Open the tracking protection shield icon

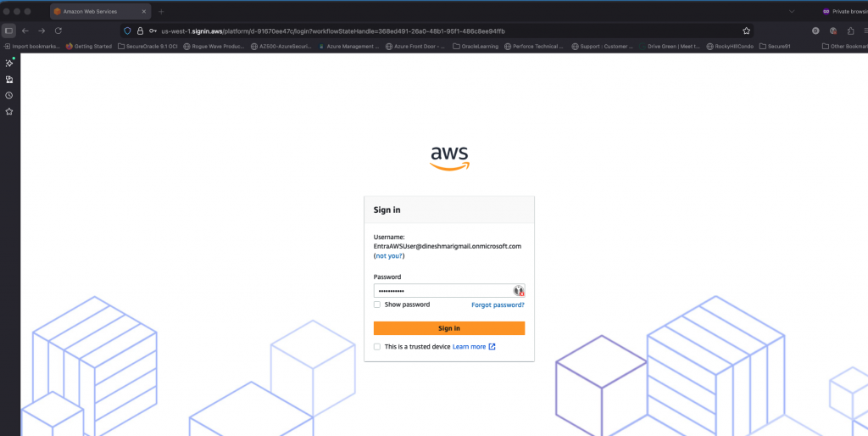coord(127,31)
